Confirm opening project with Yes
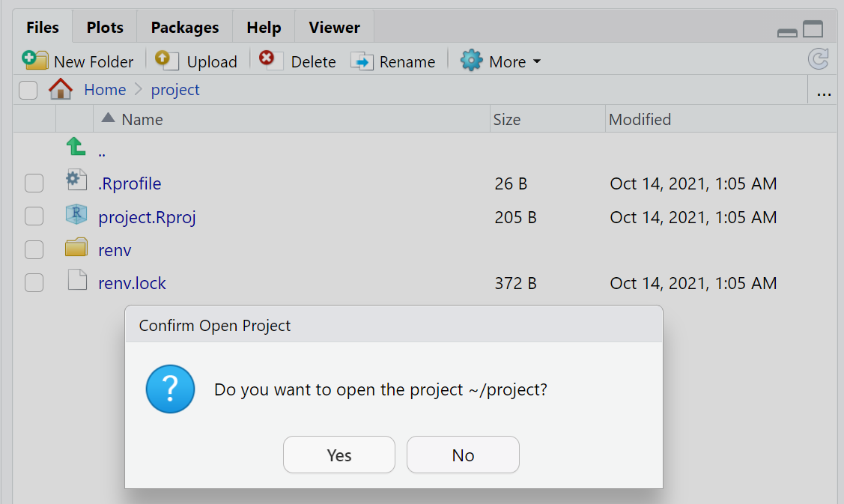844x504 pixels. pos(338,455)
